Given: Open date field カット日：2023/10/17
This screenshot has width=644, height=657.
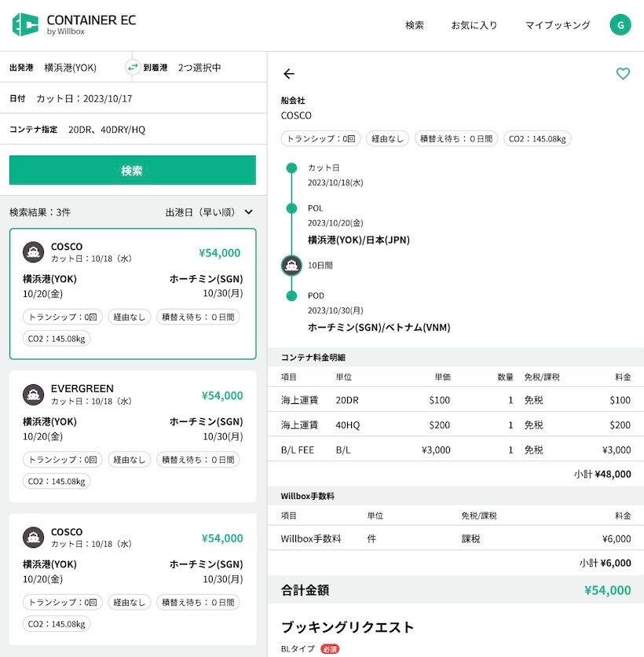Looking at the screenshot, I should [134, 98].
